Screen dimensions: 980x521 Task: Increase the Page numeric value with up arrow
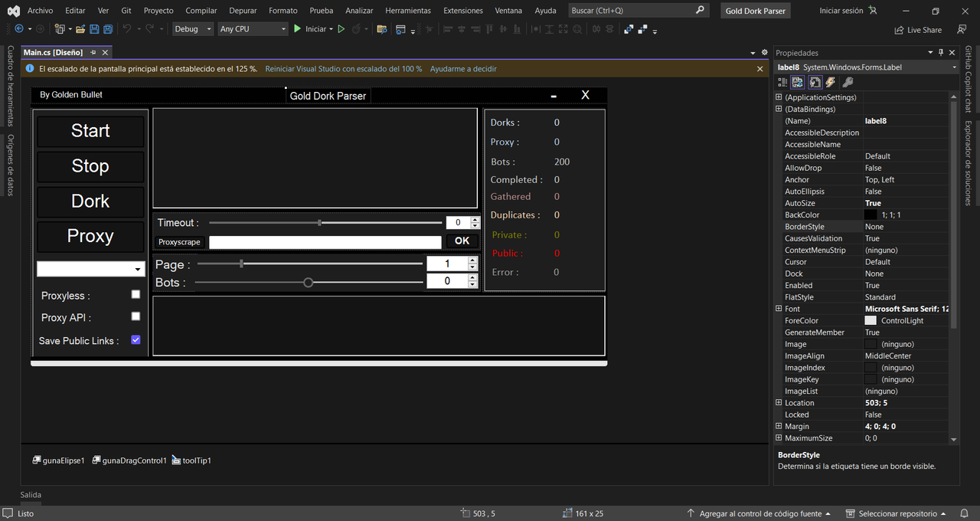[472, 260]
